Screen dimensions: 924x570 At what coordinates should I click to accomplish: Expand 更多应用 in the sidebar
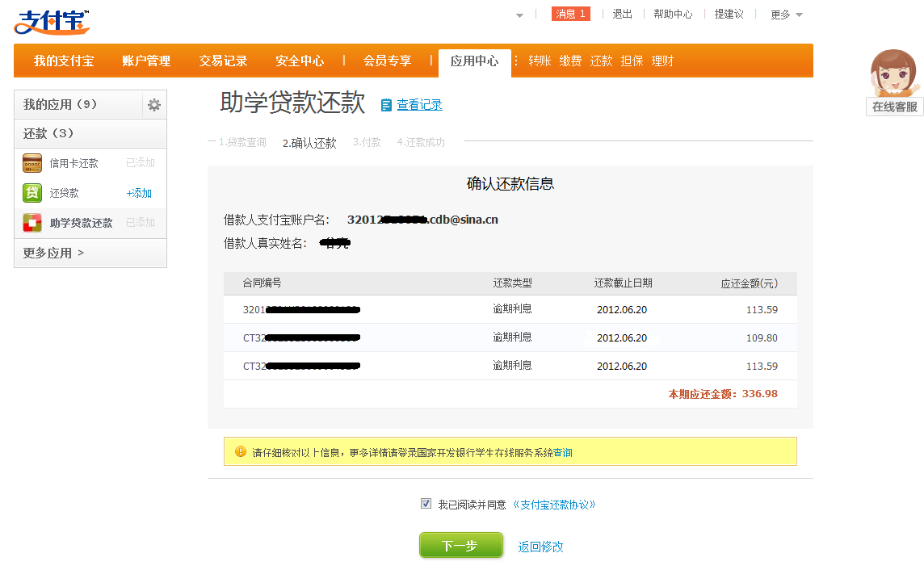point(54,253)
